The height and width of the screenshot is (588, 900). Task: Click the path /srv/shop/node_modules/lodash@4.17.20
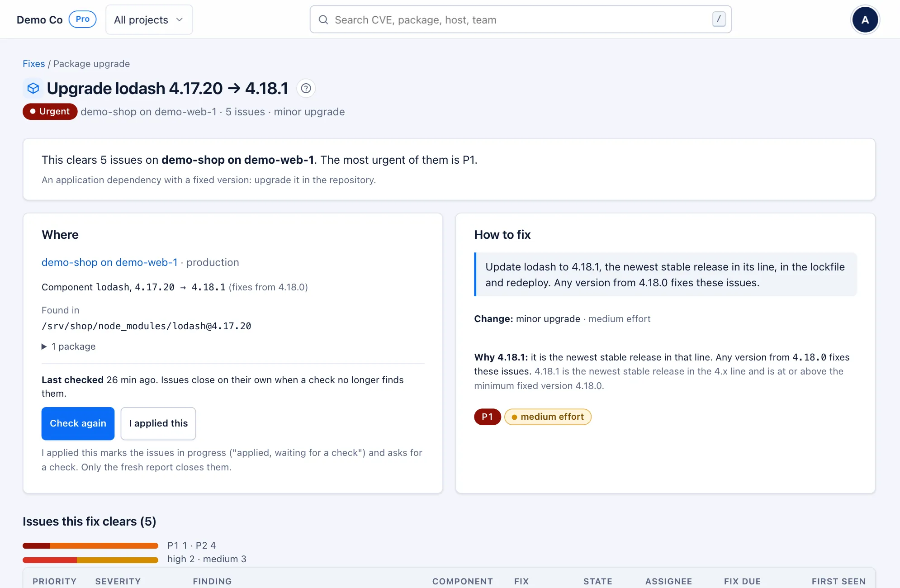pyautogui.click(x=147, y=326)
